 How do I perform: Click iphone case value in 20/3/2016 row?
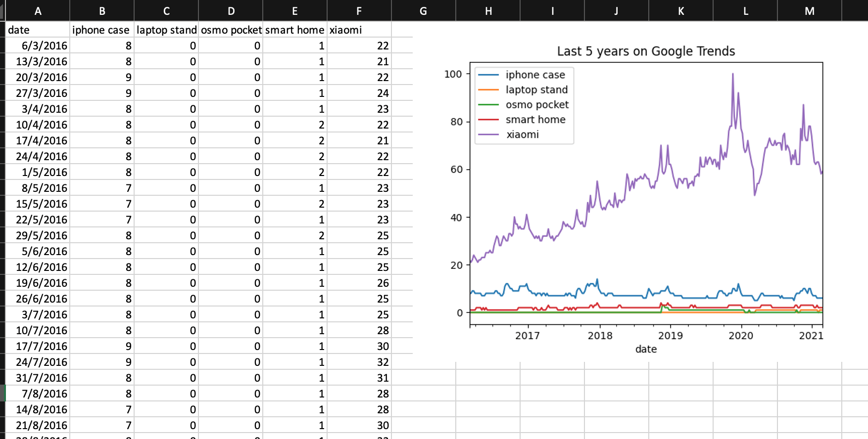pos(102,77)
